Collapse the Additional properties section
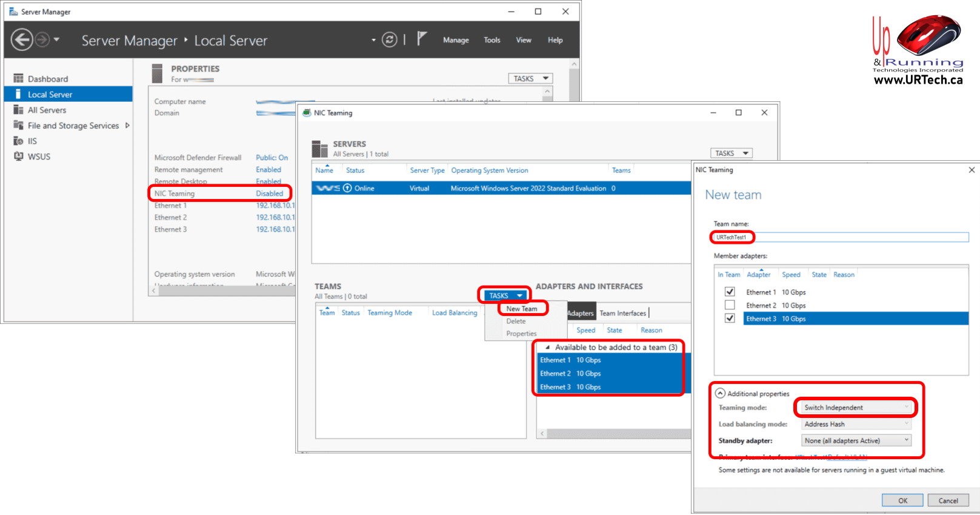 pos(720,393)
